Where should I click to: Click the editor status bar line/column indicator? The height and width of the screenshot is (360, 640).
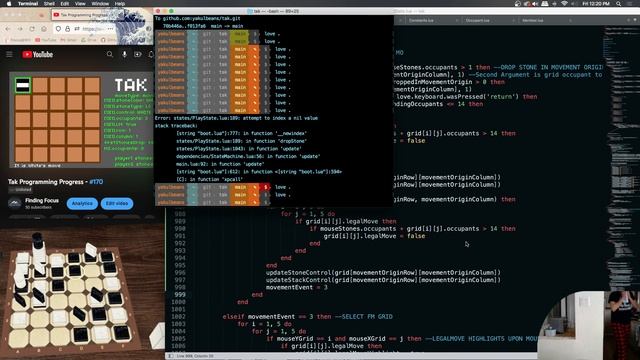(195, 356)
